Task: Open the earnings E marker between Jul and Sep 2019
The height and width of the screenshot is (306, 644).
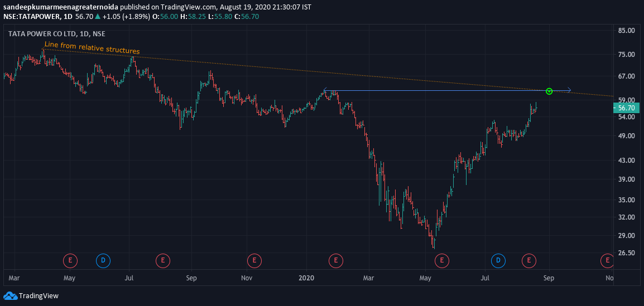Action: [162, 260]
